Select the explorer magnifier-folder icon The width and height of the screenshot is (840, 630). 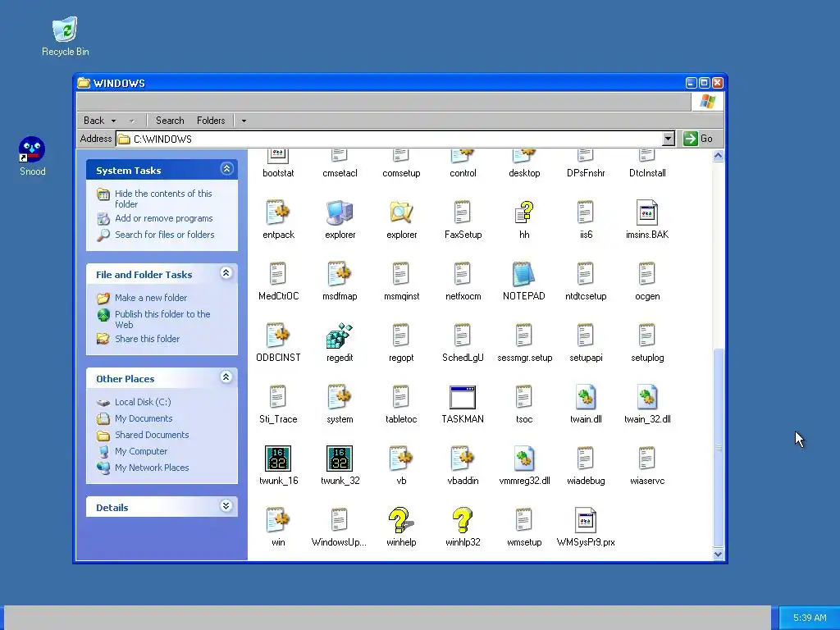(400, 212)
